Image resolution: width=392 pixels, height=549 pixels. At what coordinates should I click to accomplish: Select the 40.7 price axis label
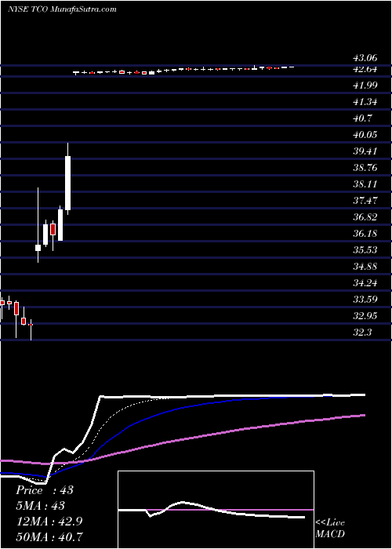click(362, 118)
